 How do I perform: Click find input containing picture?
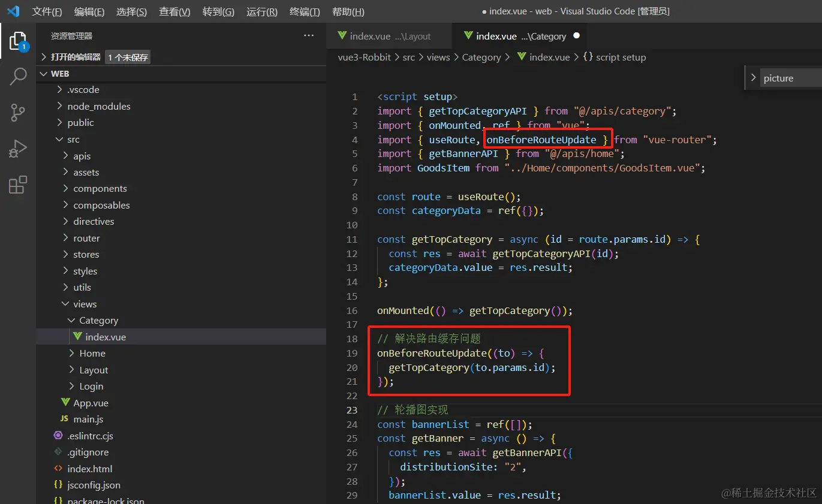click(x=791, y=78)
